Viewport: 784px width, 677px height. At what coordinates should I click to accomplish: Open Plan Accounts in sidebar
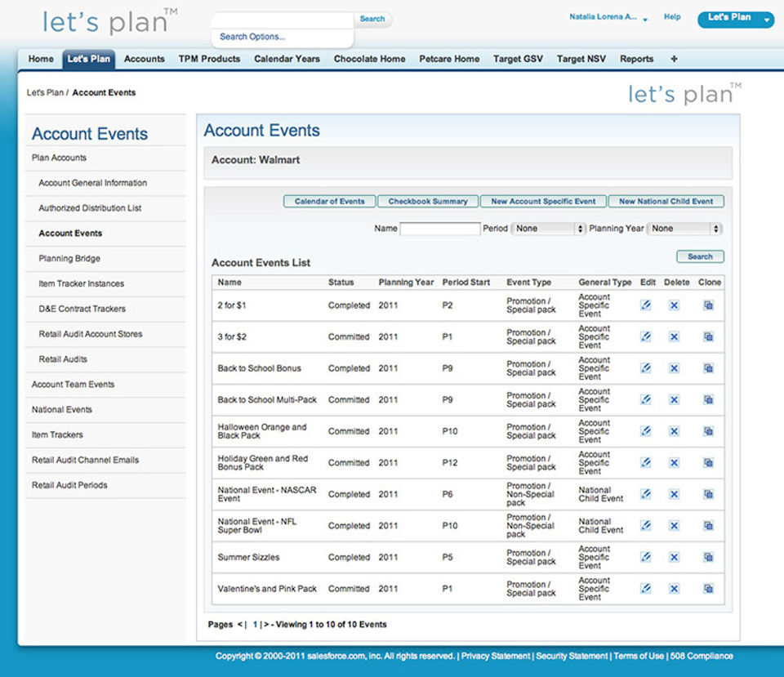coord(59,158)
